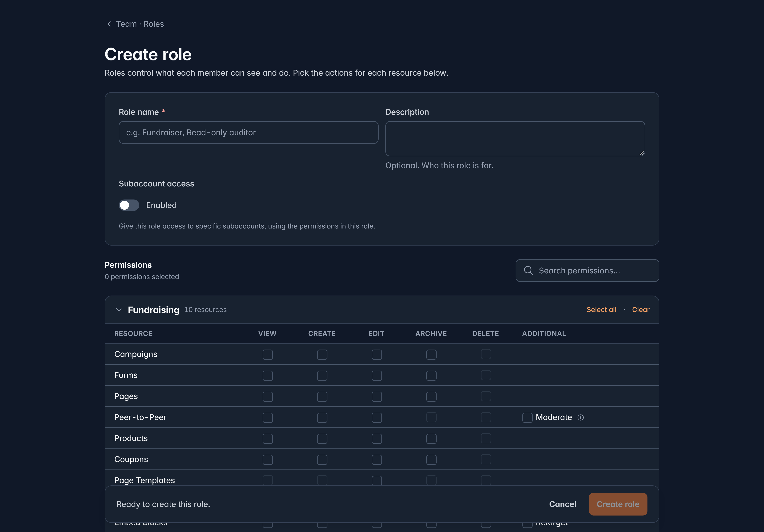Collapse the Fundraising section chevron
764x532 pixels.
(119, 310)
